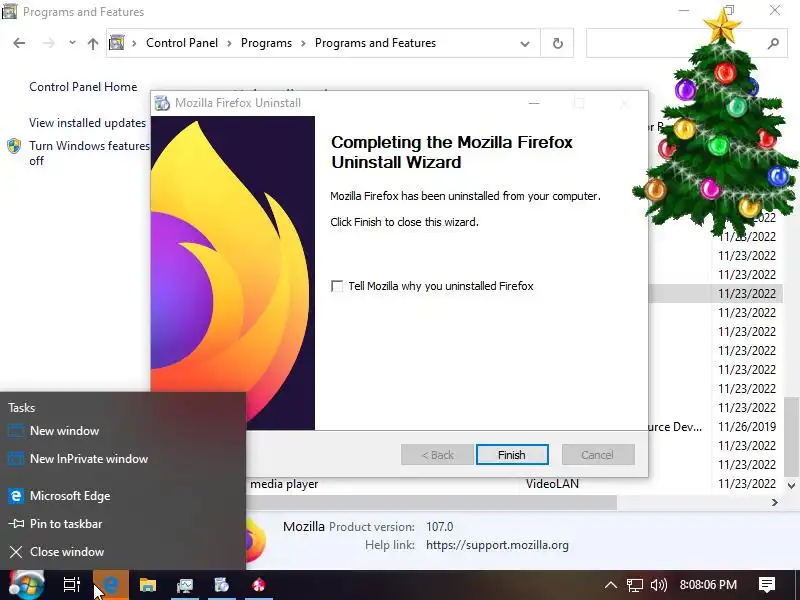Go up one level in Control Panel
This screenshot has width=800, height=600.
pos(92,43)
